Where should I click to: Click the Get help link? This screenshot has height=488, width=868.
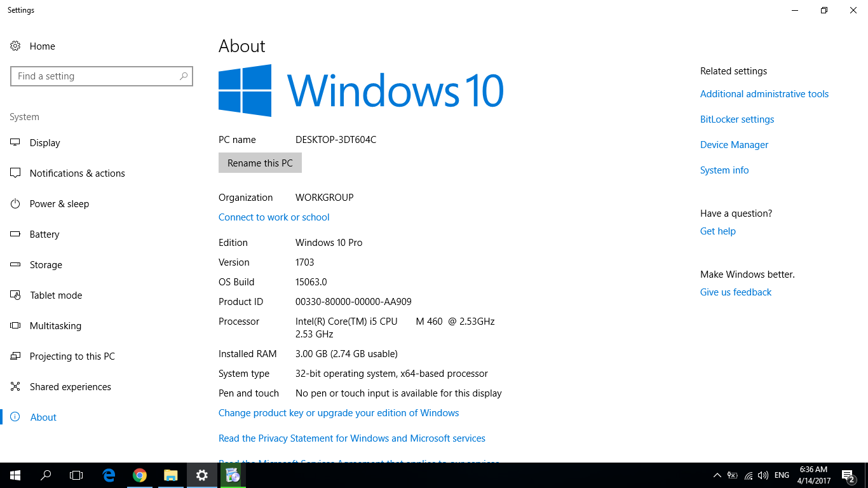718,231
